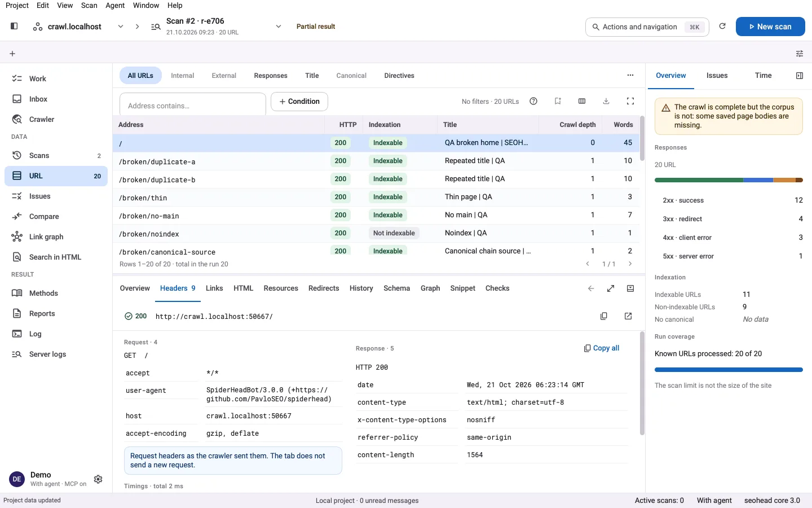Switch to the Issues tab in right panel

(717, 75)
